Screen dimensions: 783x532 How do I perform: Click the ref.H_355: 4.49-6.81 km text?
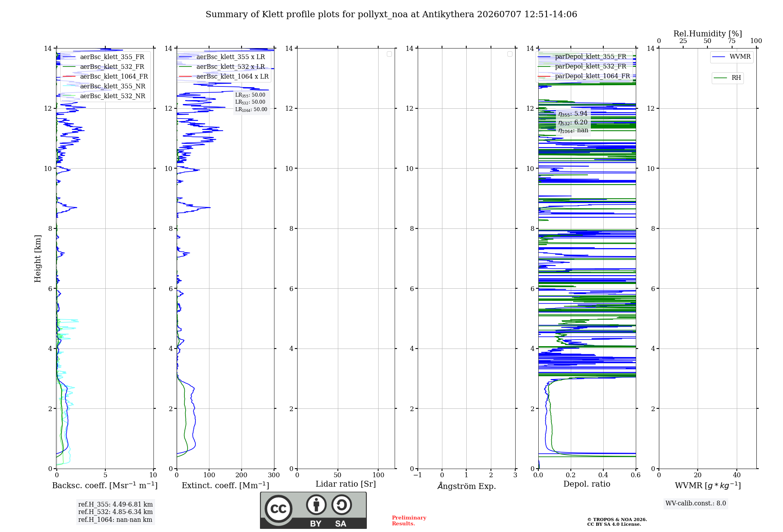115,505
